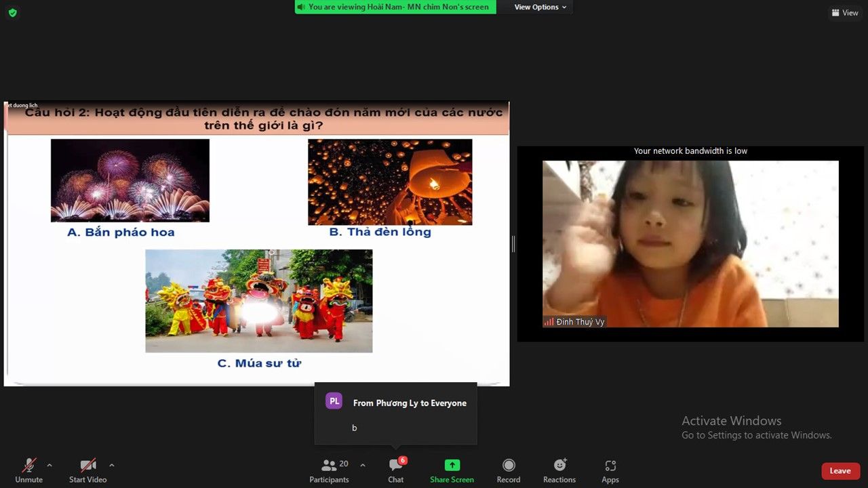The width and height of the screenshot is (868, 488).
Task: Click the green screen-viewing notification banner
Action: [x=395, y=7]
